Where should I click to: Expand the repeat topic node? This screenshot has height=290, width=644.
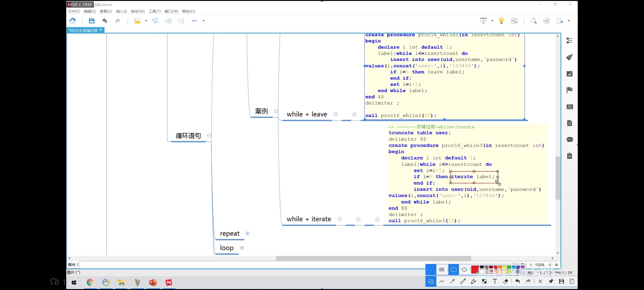247,233
